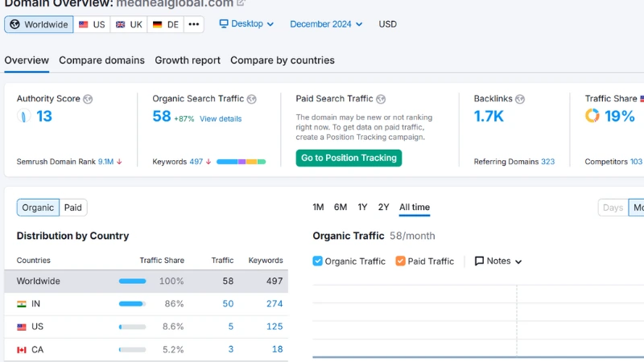
Task: Click the Worldwide row in country table
Action: [147, 281]
